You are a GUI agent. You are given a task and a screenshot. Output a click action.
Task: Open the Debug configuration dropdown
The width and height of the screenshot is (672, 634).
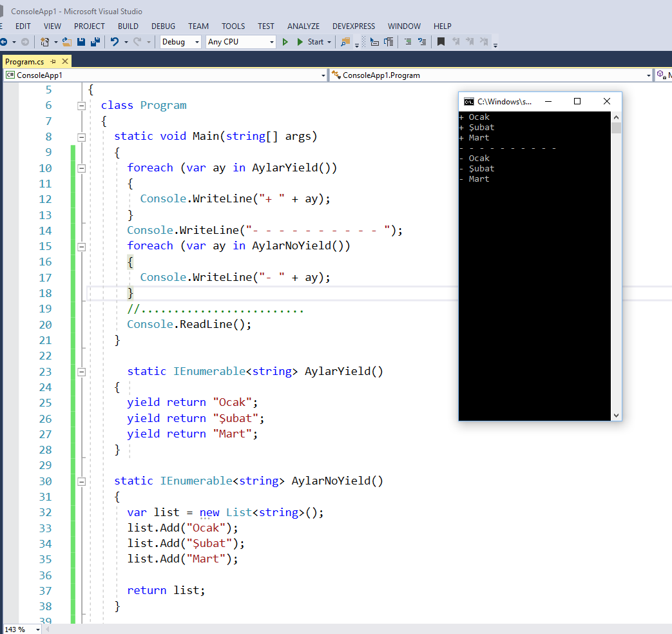click(196, 41)
